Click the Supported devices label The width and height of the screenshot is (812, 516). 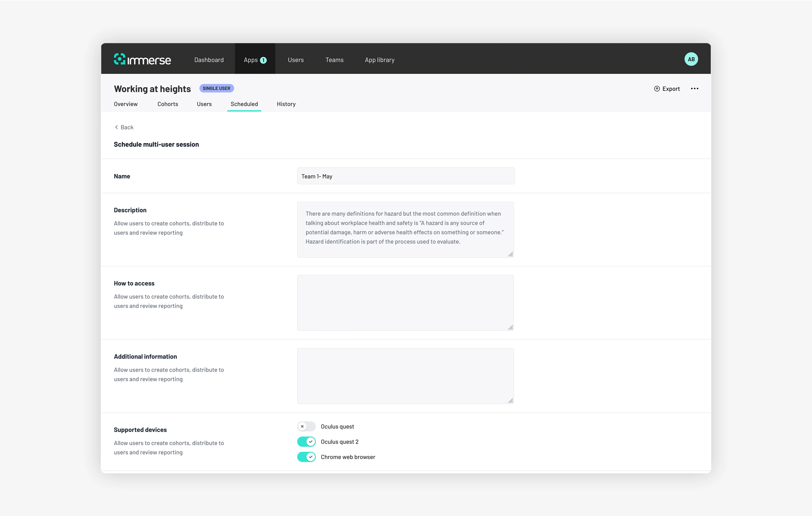(140, 430)
